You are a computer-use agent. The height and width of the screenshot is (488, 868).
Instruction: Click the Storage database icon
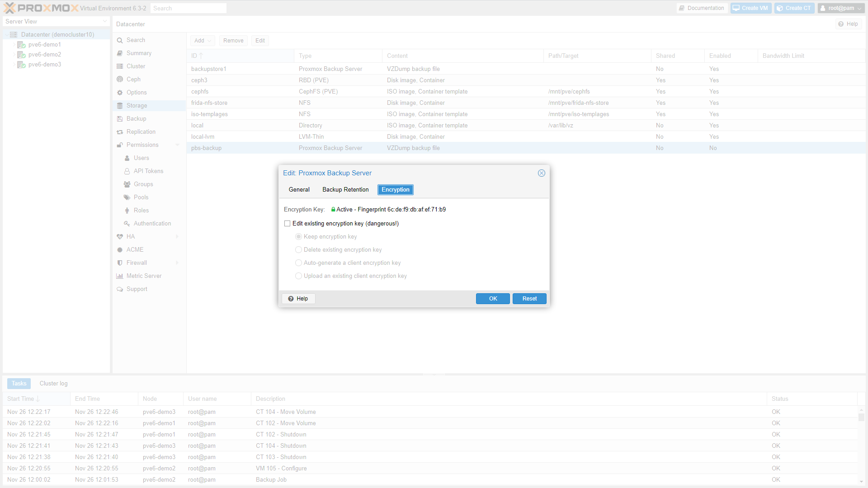click(x=120, y=106)
